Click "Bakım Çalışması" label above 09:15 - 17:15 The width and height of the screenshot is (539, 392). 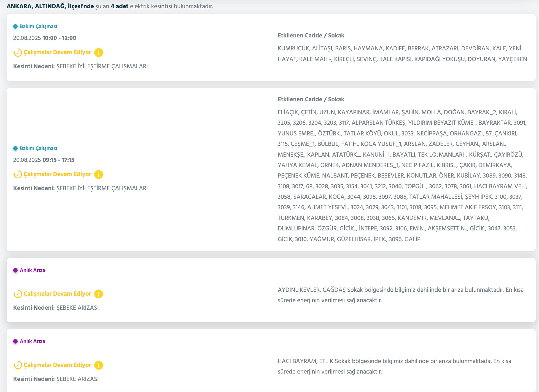point(39,148)
